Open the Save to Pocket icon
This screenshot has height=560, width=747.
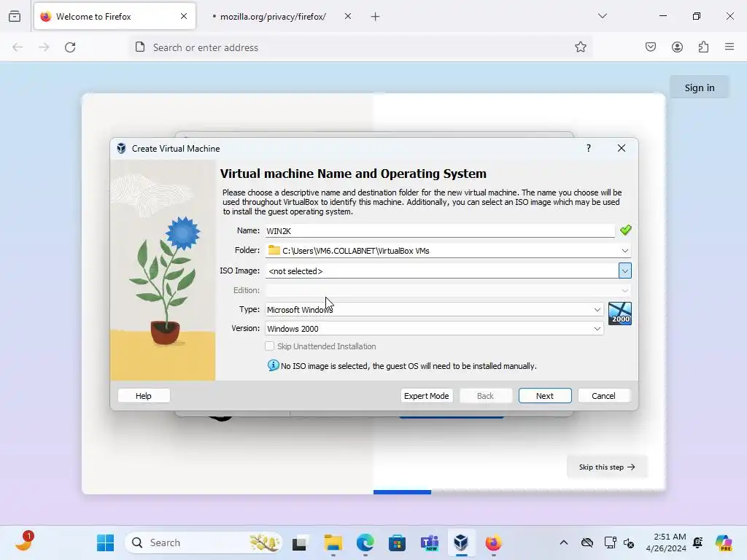(x=651, y=47)
